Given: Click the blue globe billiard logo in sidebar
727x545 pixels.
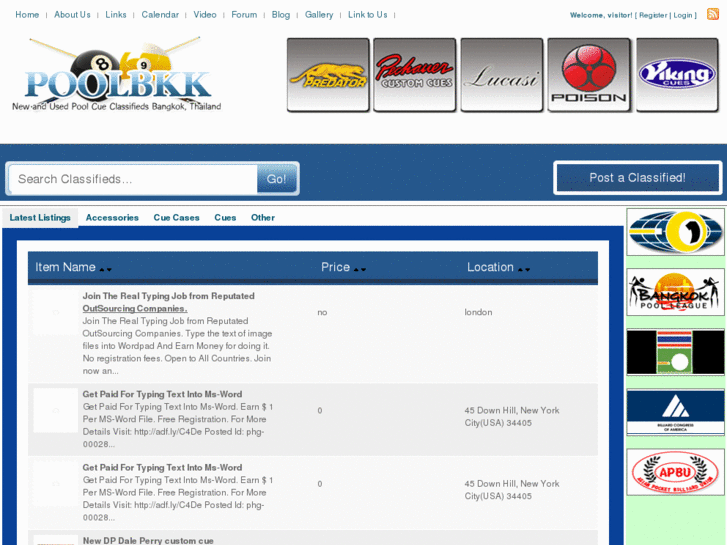Looking at the screenshot, I should click(x=675, y=232).
